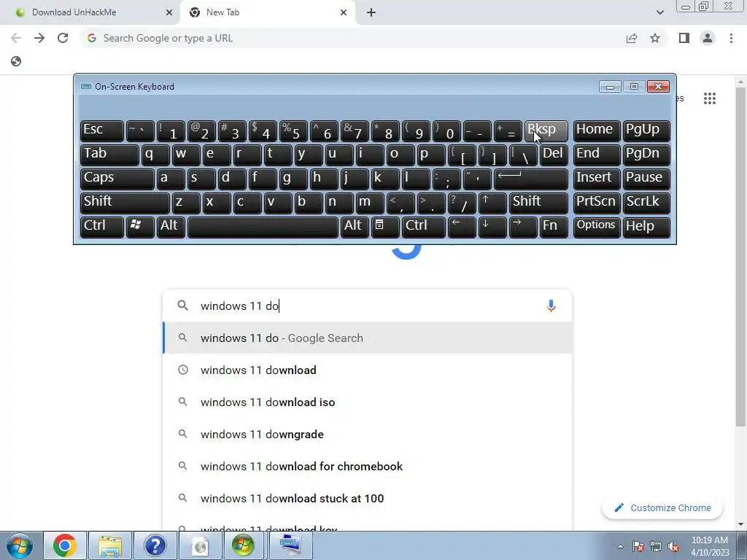Open On-Screen Keyboard taskbar icon
Image resolution: width=747 pixels, height=560 pixels.
click(290, 545)
